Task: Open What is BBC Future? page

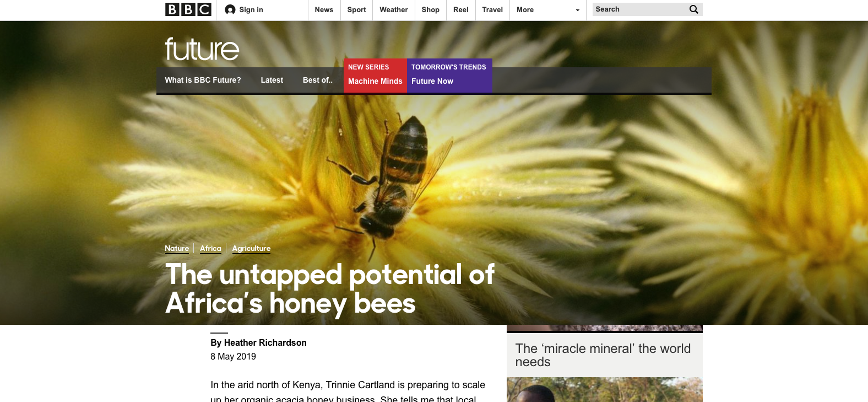Action: [x=203, y=80]
